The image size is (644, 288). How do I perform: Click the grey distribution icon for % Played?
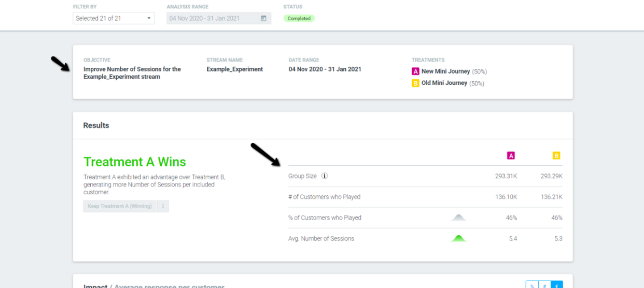point(458,218)
